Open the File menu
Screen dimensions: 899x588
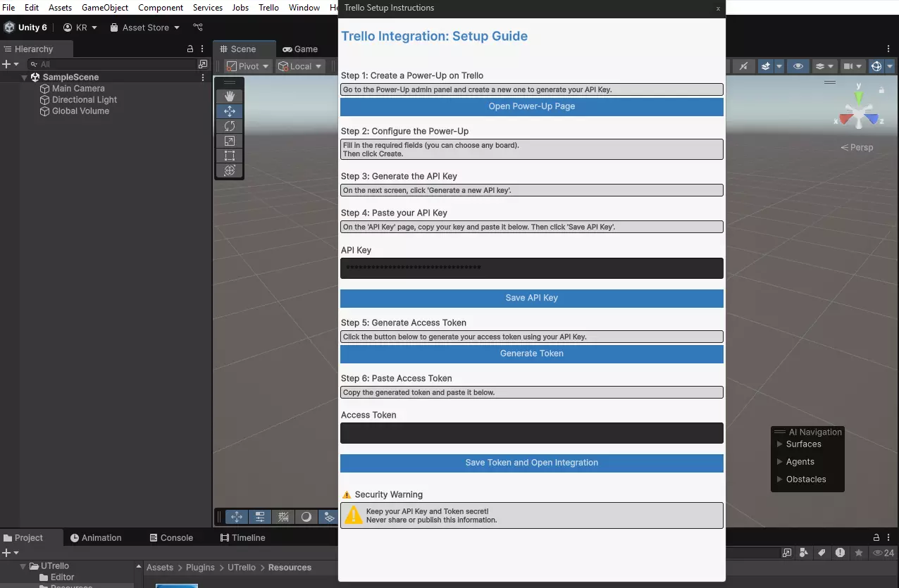8,8
